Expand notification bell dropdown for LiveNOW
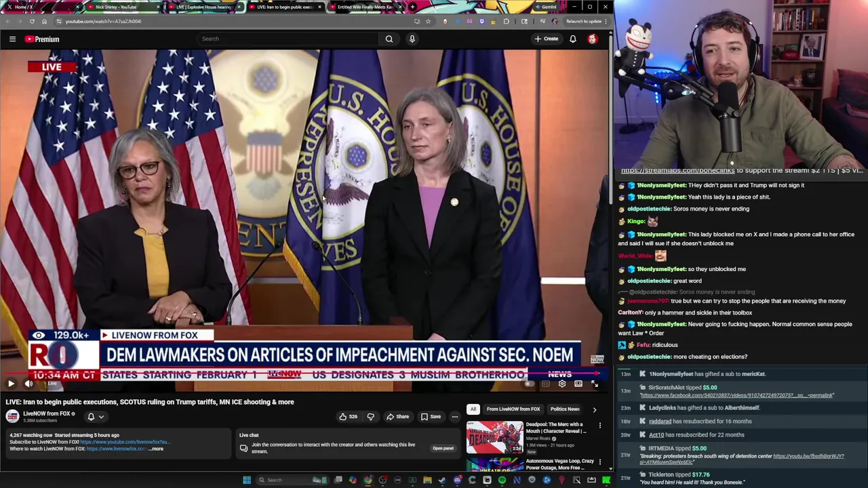 click(95, 417)
